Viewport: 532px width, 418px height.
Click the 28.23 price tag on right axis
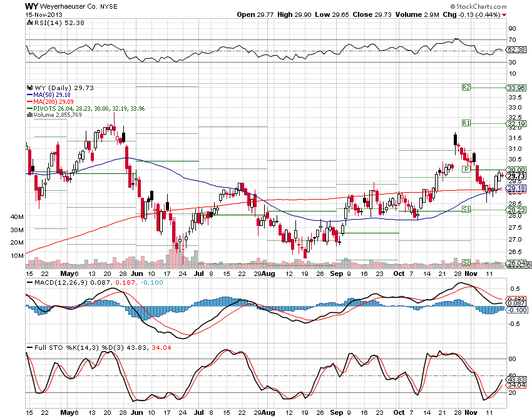516,210
